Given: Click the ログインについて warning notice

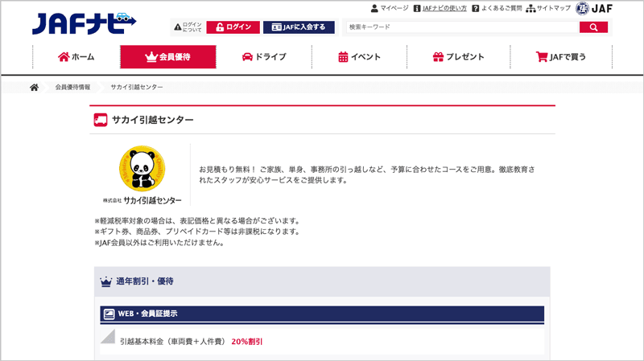Looking at the screenshot, I should [188, 27].
